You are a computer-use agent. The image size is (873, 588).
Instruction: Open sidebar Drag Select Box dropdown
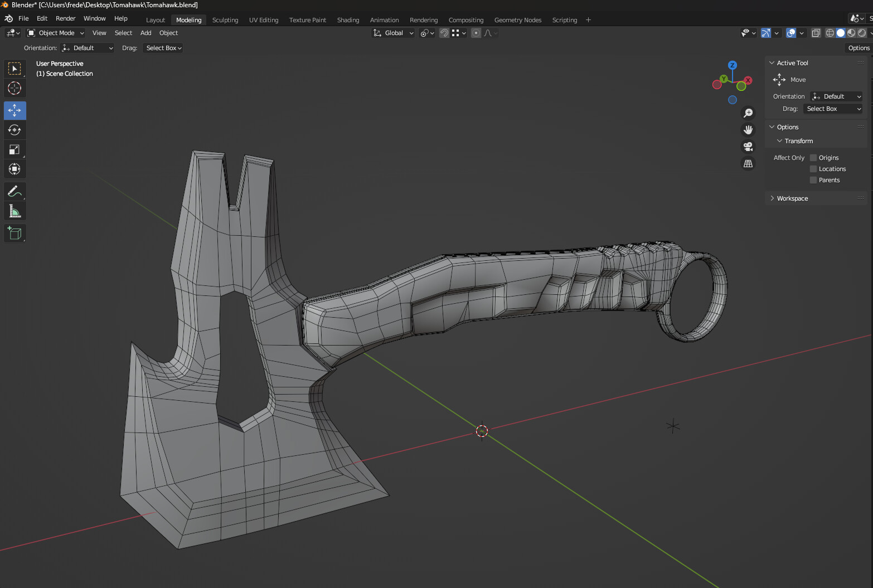click(x=832, y=109)
